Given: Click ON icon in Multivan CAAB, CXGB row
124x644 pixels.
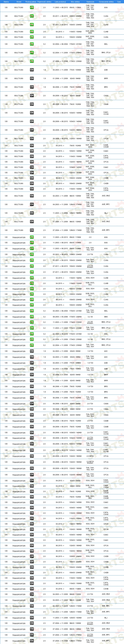Looking at the screenshot, I should tap(32, 146).
